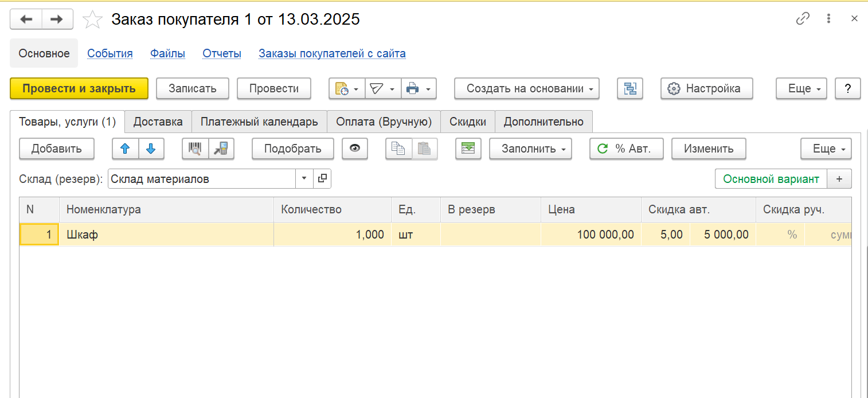Add a variant with plus button
This screenshot has height=398, width=868.
(839, 179)
